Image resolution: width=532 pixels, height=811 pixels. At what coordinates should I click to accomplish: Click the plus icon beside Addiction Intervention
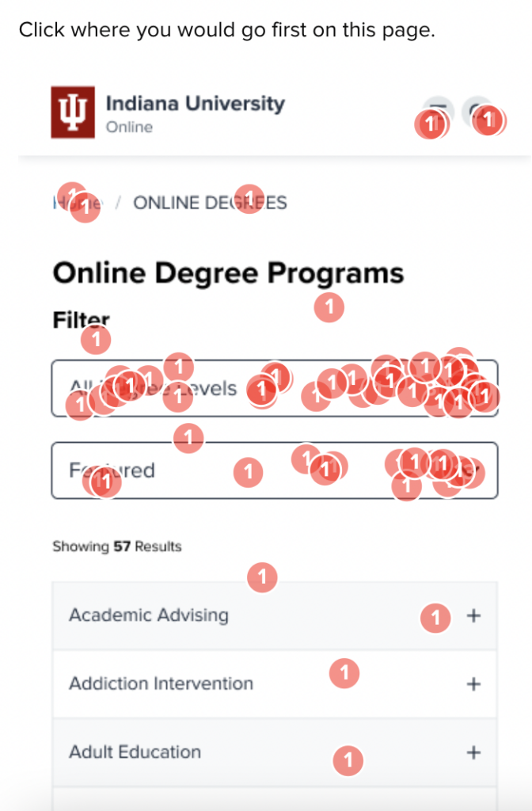(473, 683)
